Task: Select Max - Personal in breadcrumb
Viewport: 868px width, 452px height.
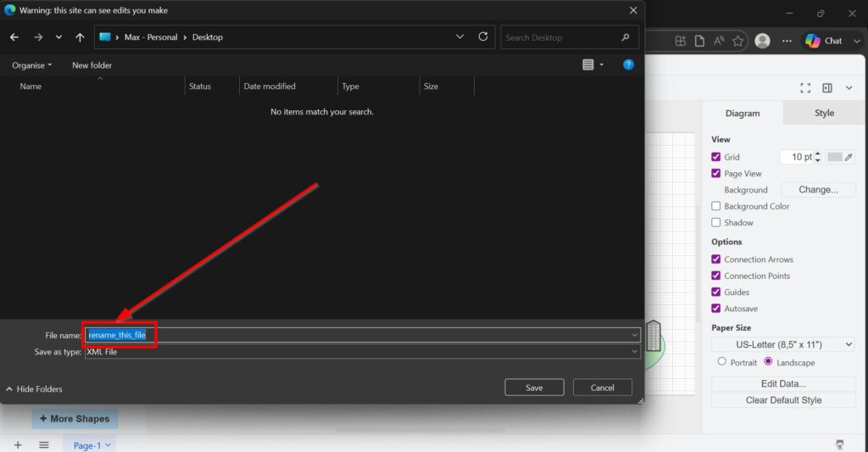Action: tap(151, 37)
